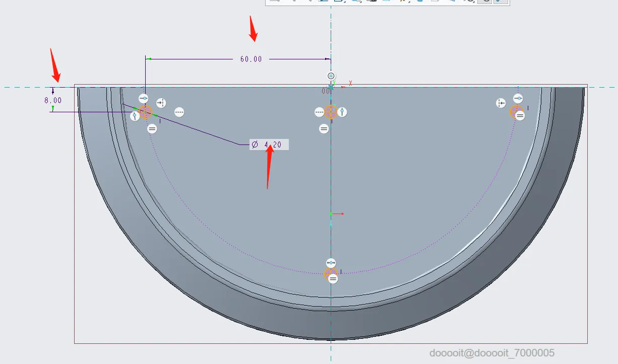Viewport: 618px width, 364px height.
Task: Click the equal-radius constraint on the rightmost circle
Action: point(520,116)
